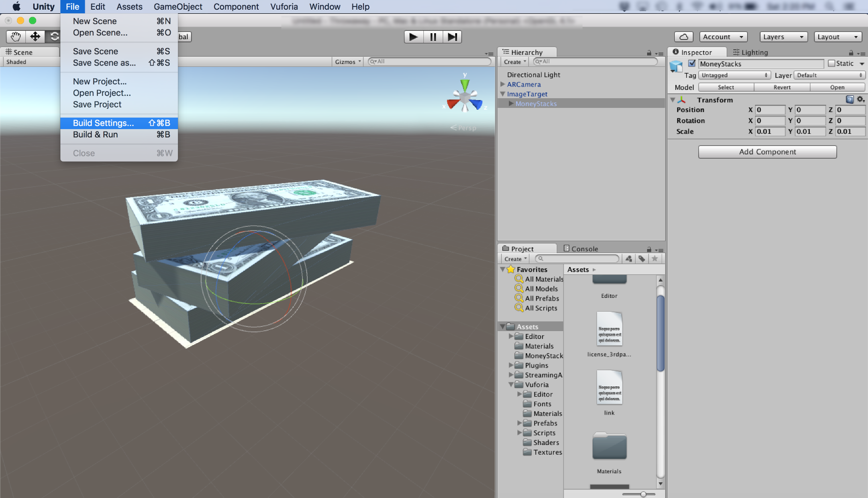
Task: Open the Layers dropdown in the toolbar
Action: coord(783,36)
